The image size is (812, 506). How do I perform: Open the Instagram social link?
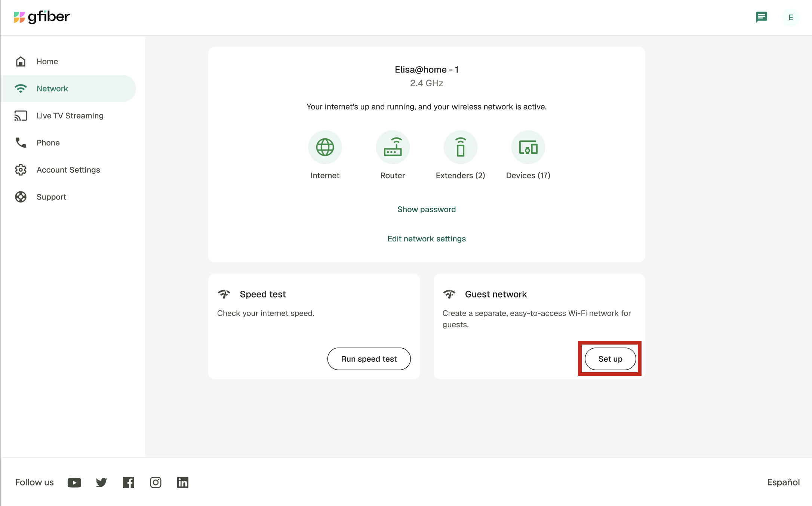click(156, 482)
